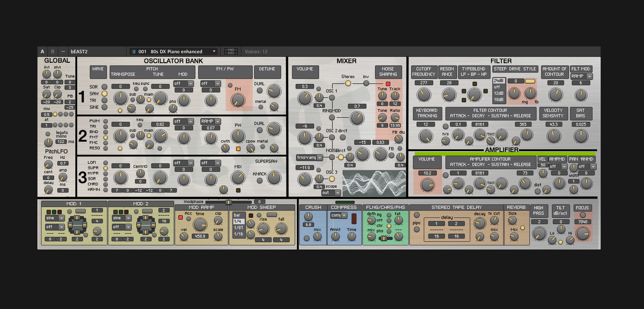This screenshot has width=644, height=309.
Task: Click the glide time value 122 ms
Action: [61, 142]
